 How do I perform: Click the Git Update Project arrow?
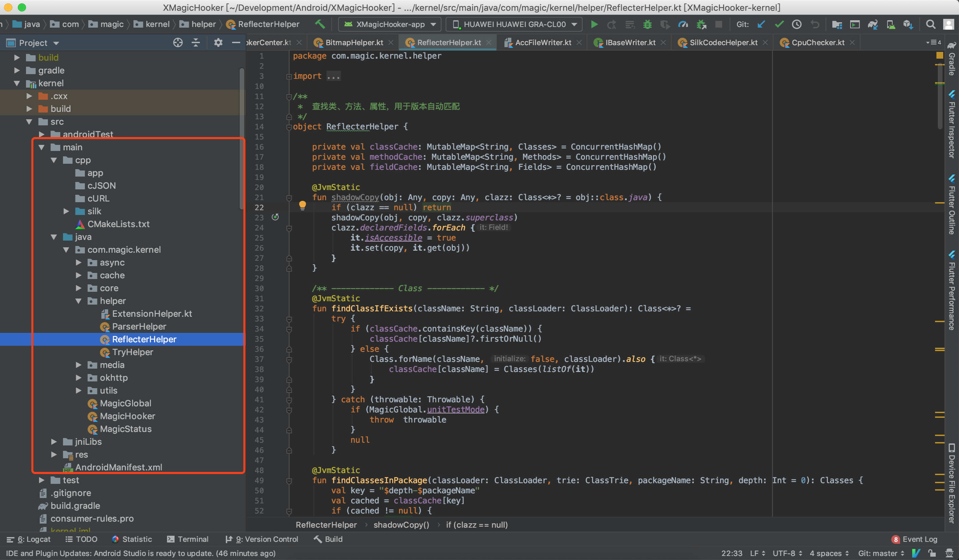[762, 24]
